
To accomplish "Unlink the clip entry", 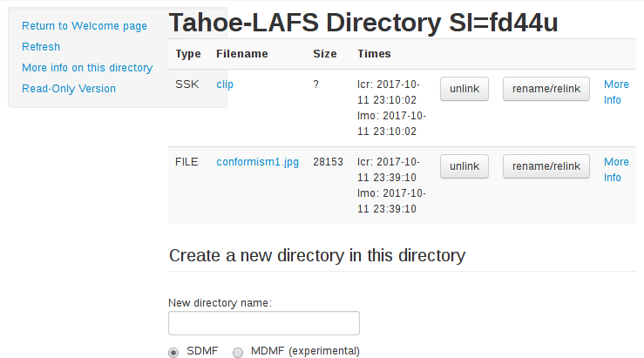I will [464, 89].
